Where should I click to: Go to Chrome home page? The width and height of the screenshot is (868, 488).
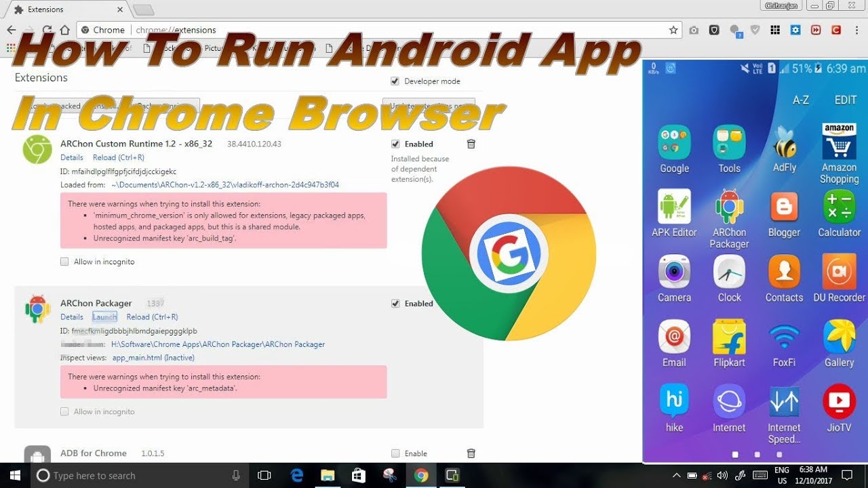point(64,30)
